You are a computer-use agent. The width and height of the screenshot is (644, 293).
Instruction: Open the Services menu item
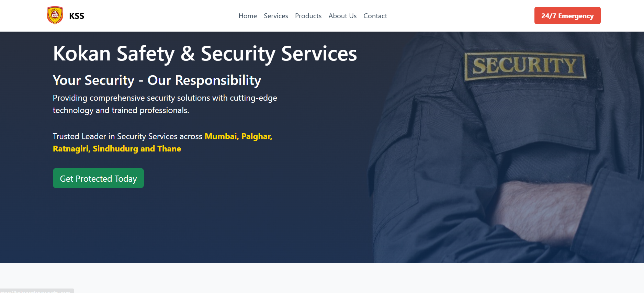tap(276, 16)
